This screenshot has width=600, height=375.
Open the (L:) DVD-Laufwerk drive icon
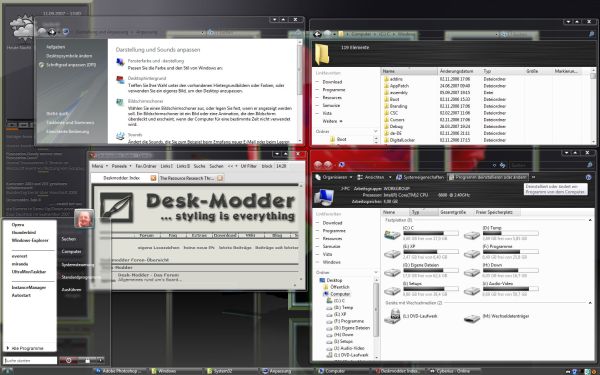click(392, 316)
